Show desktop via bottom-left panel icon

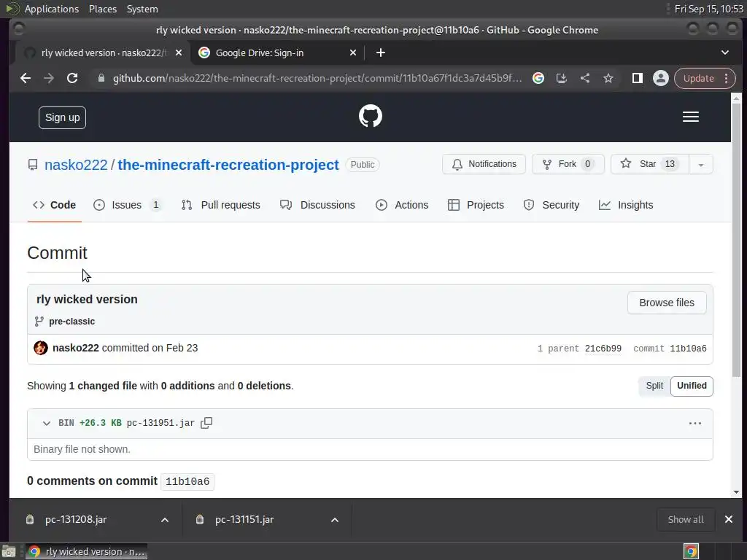tap(9, 551)
